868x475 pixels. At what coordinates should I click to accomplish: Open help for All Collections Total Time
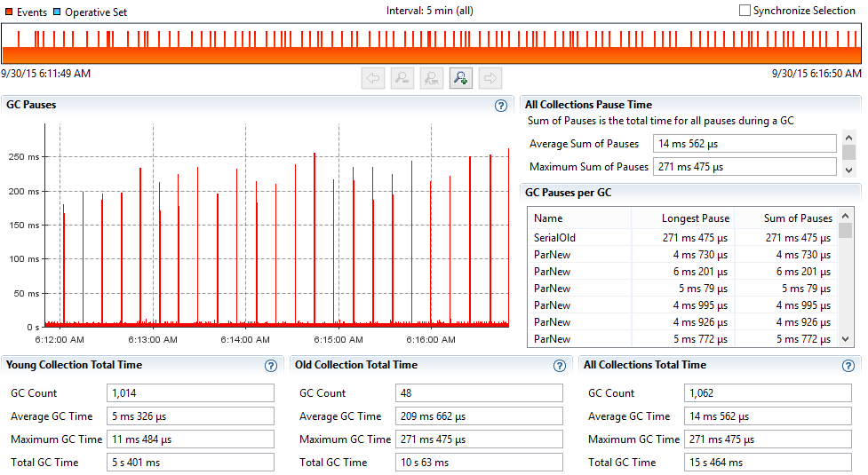[x=848, y=366]
